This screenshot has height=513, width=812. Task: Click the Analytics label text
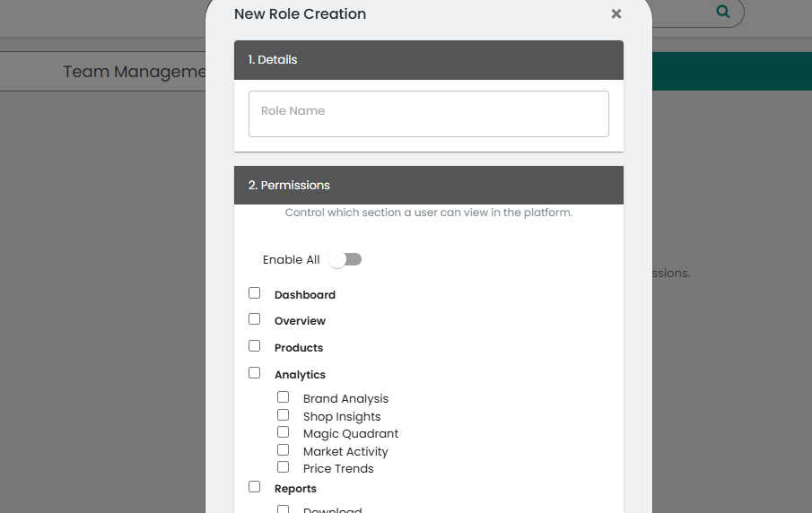coord(300,375)
